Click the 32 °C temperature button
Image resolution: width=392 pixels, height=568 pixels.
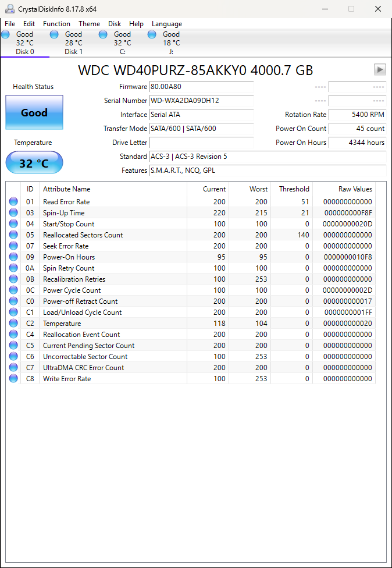point(34,162)
